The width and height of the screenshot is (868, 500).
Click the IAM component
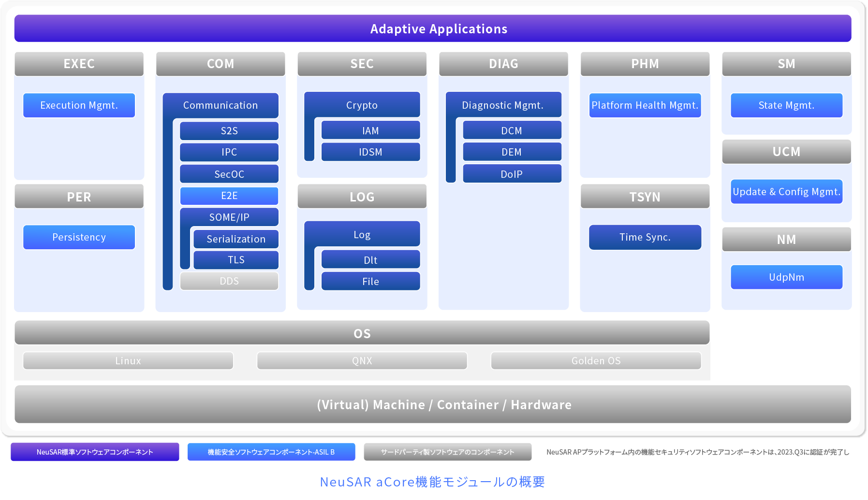click(371, 130)
